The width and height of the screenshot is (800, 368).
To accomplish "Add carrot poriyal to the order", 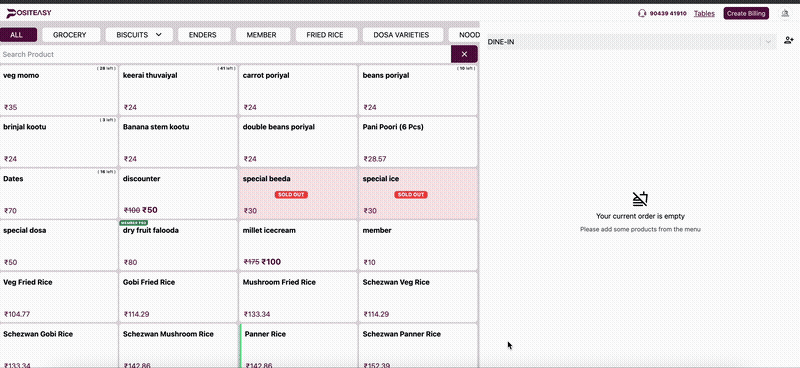I will coord(298,90).
